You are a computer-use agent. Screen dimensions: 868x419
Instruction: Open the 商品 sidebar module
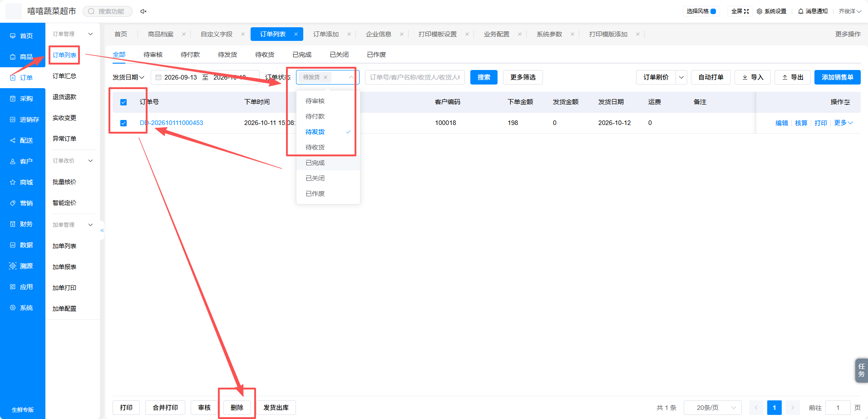tap(22, 57)
